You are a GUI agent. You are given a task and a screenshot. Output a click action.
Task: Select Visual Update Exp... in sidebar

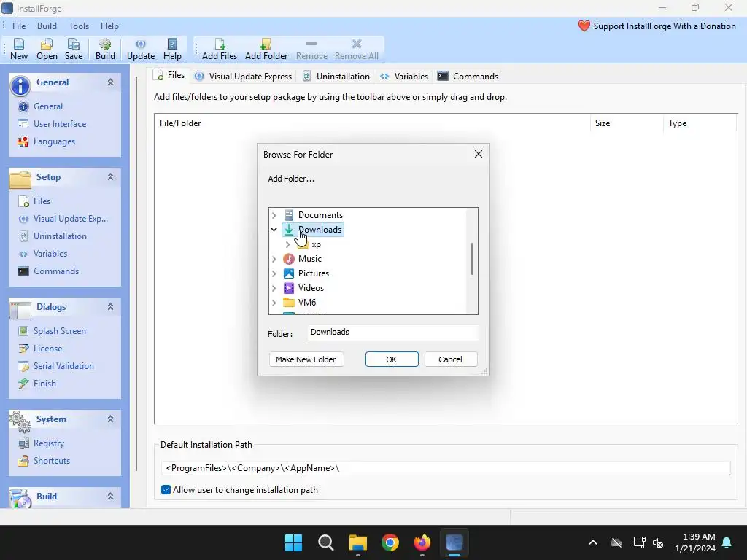pos(70,219)
